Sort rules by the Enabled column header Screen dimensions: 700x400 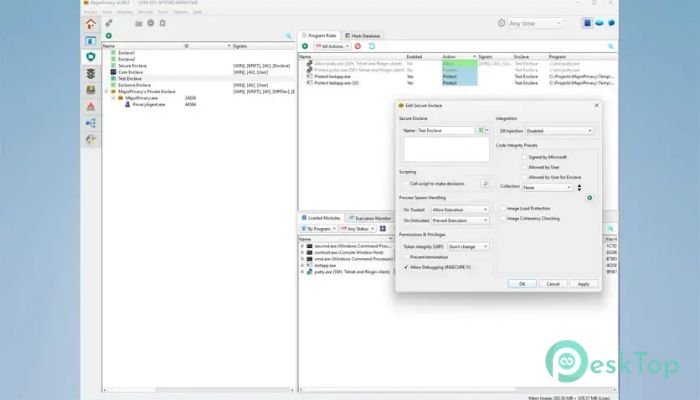414,57
